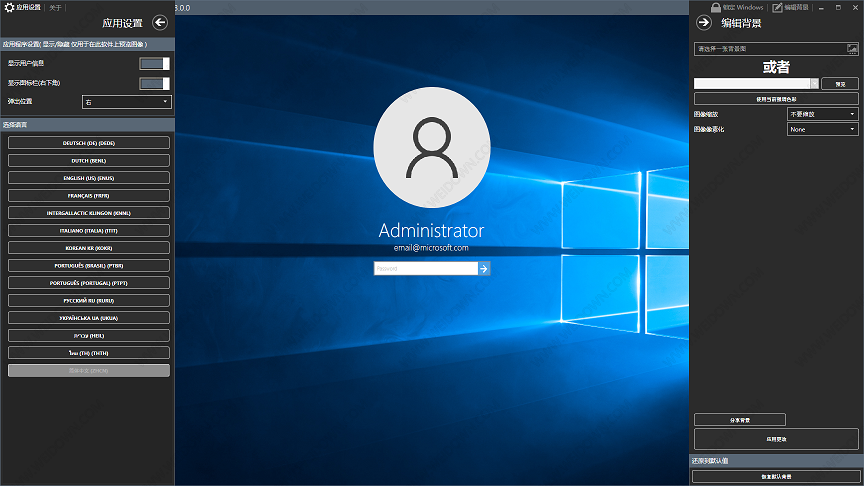The height and width of the screenshot is (486, 864).
Task: Click the email@microsoft.com text
Action: [x=431, y=248]
